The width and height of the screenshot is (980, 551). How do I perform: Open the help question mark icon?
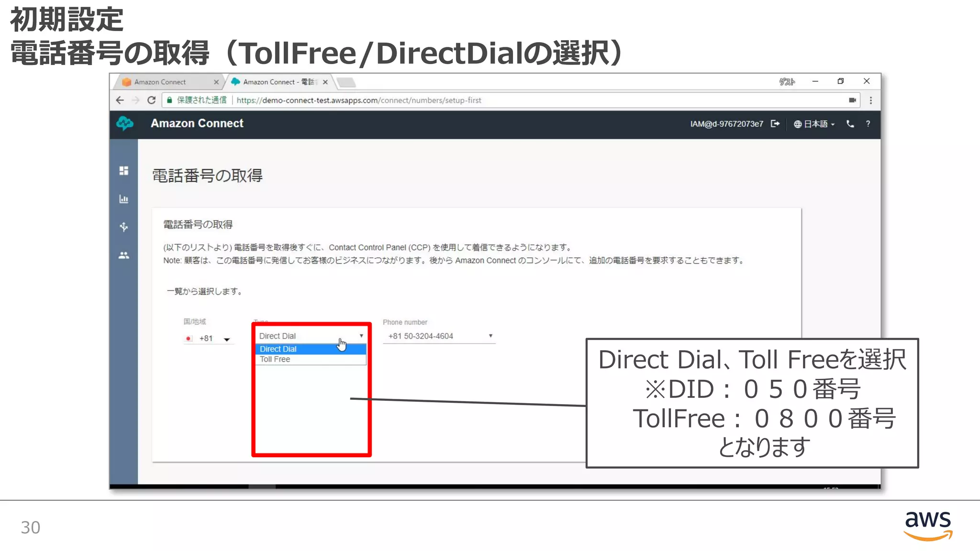[x=868, y=124]
